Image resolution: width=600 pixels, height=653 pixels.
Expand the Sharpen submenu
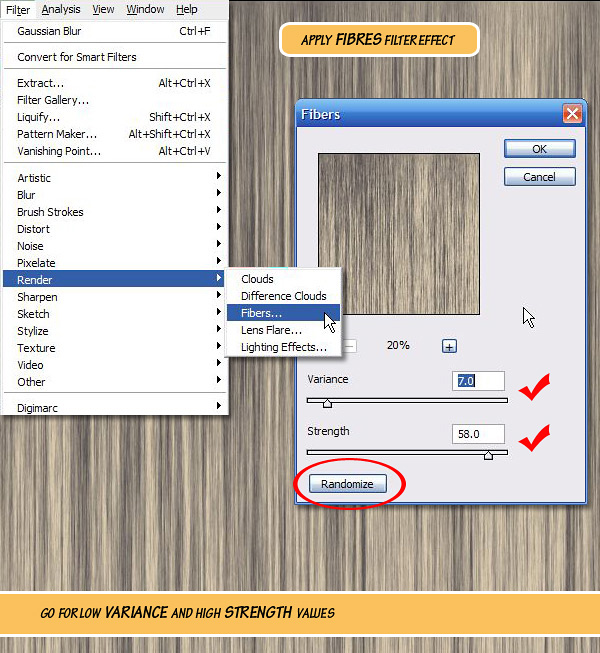pyautogui.click(x=115, y=297)
